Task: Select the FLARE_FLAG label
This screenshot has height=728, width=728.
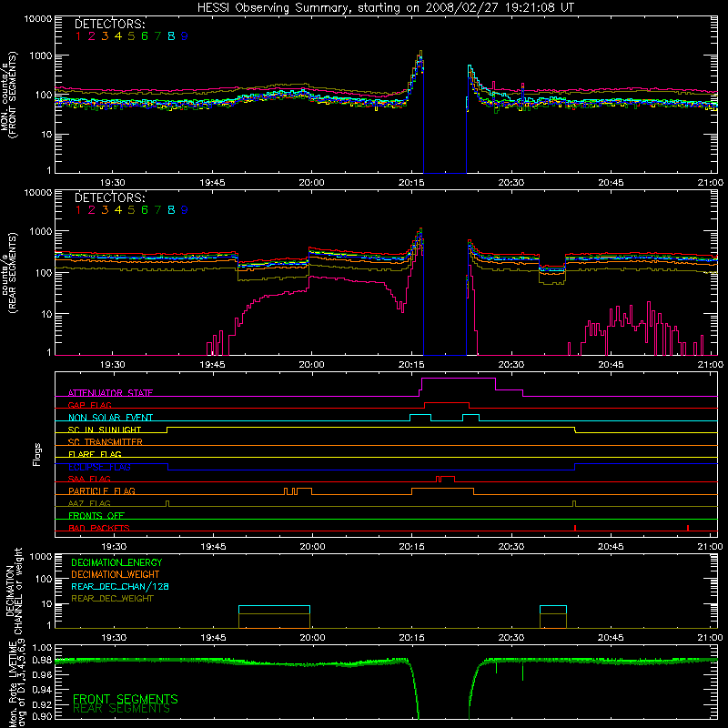Action: tap(95, 454)
